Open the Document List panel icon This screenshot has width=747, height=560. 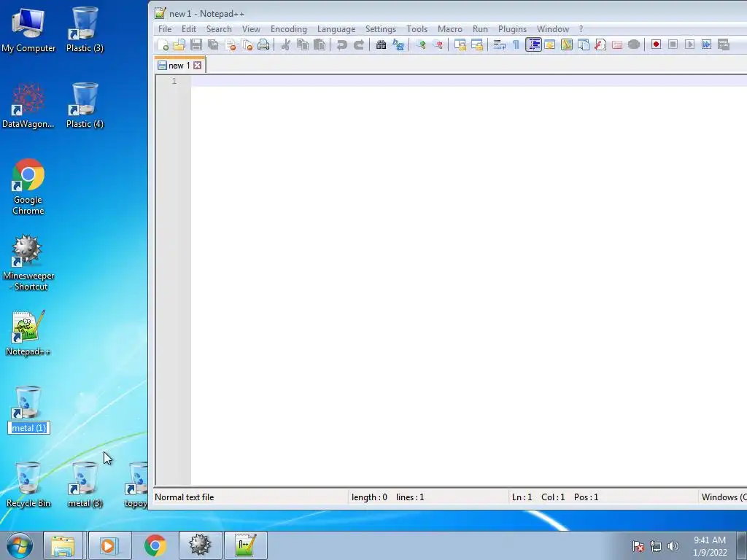584,44
